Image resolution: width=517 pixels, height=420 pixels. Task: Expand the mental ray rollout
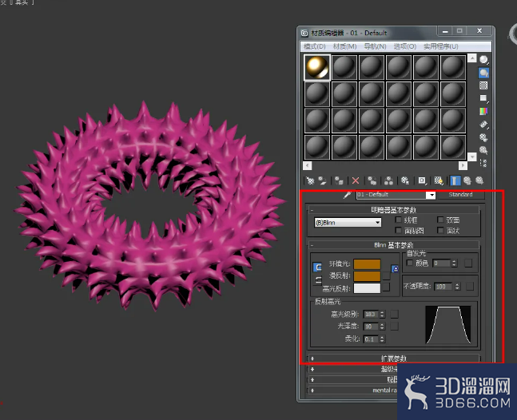tap(353, 390)
